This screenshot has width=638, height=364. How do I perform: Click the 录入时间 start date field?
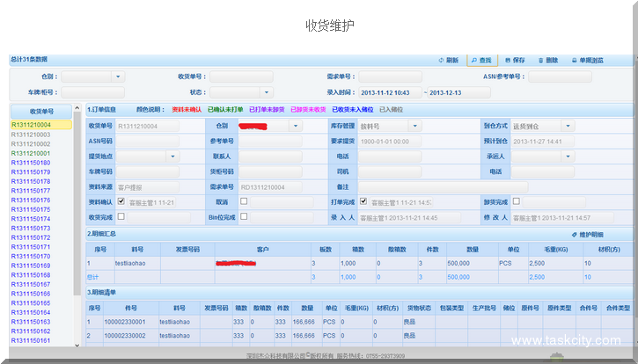point(390,92)
